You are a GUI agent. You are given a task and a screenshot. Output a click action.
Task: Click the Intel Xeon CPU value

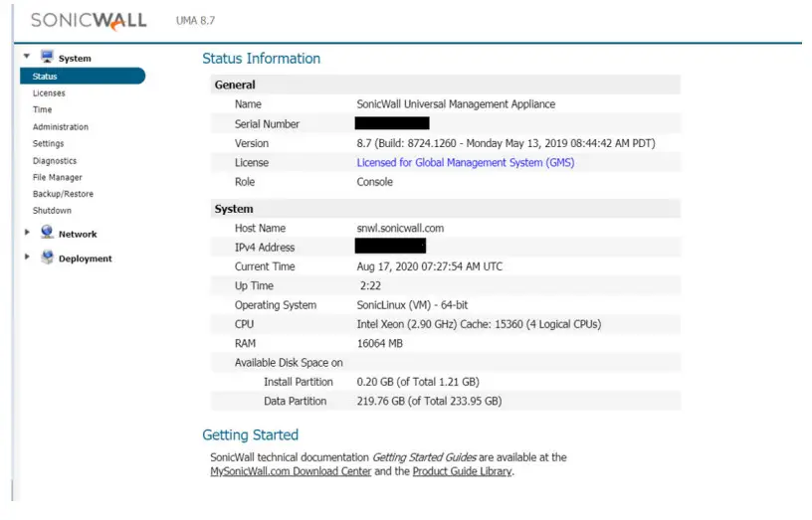[x=479, y=324]
